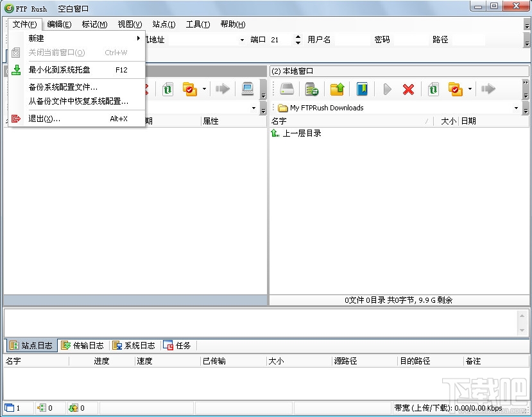
Task: Click bandwidth status text 带宽 (上传/下载)
Action: pos(448,408)
